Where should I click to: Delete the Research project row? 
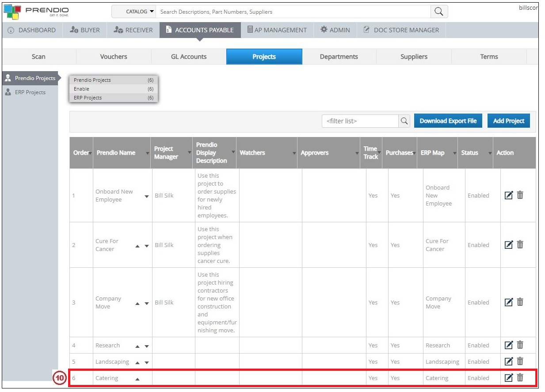tap(519, 345)
